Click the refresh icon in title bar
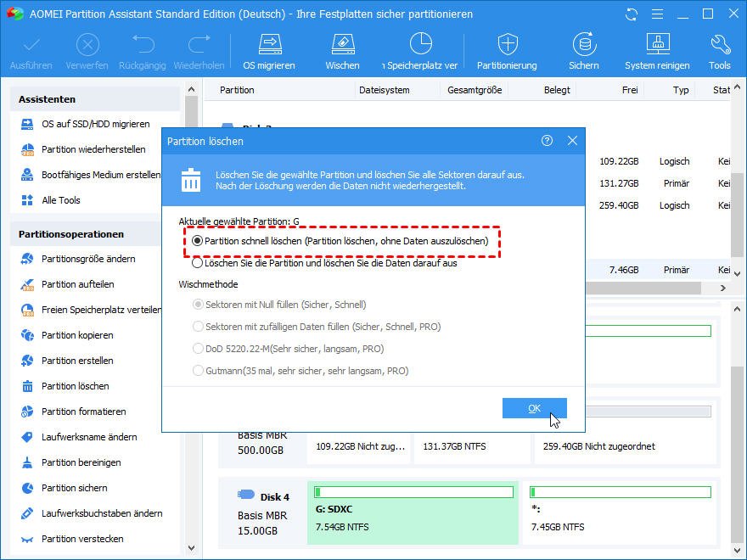747x560 pixels. tap(632, 14)
